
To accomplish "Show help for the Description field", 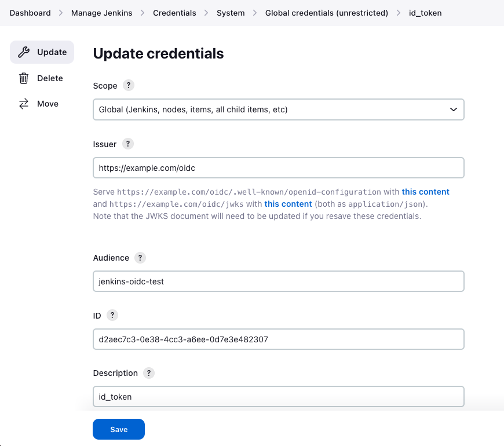I will (148, 373).
